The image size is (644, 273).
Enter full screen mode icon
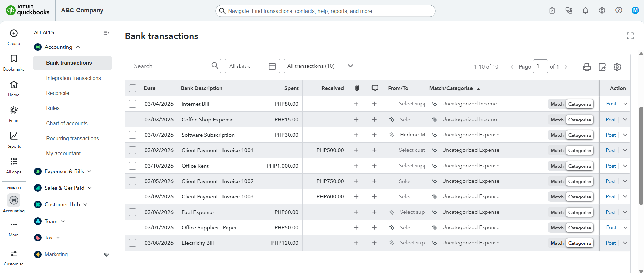pos(630,36)
